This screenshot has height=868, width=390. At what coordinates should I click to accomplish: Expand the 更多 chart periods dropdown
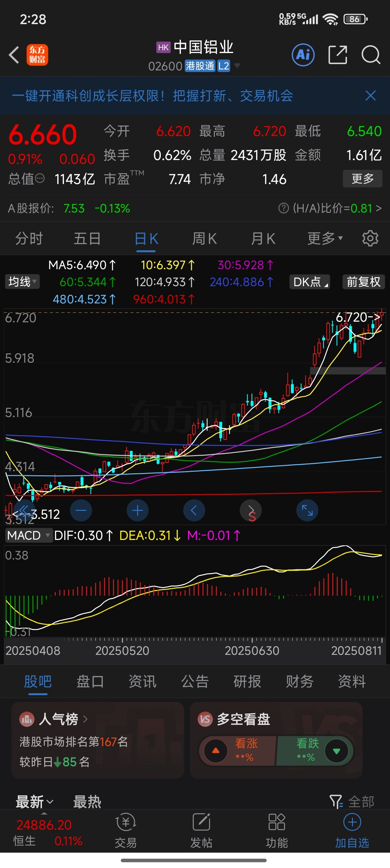point(325,238)
